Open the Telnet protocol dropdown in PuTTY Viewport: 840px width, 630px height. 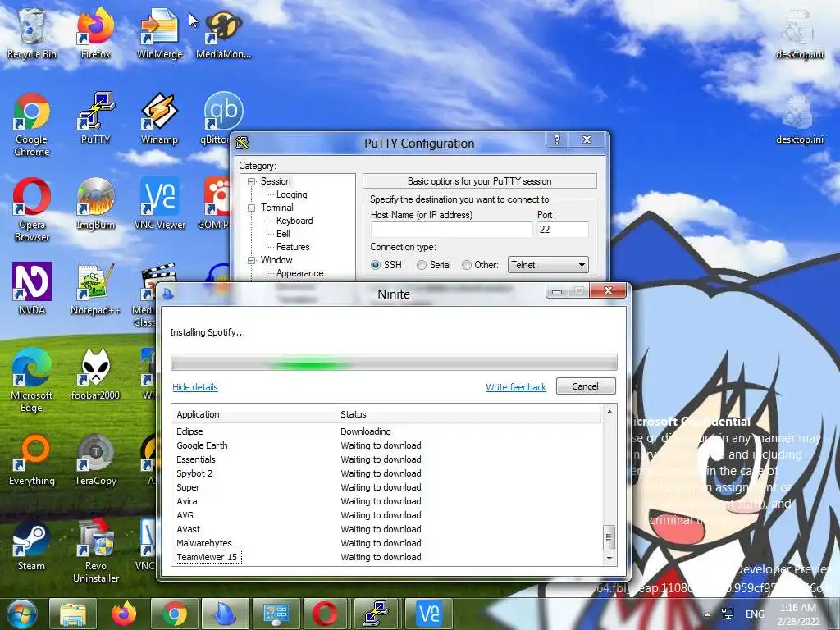coord(547,265)
